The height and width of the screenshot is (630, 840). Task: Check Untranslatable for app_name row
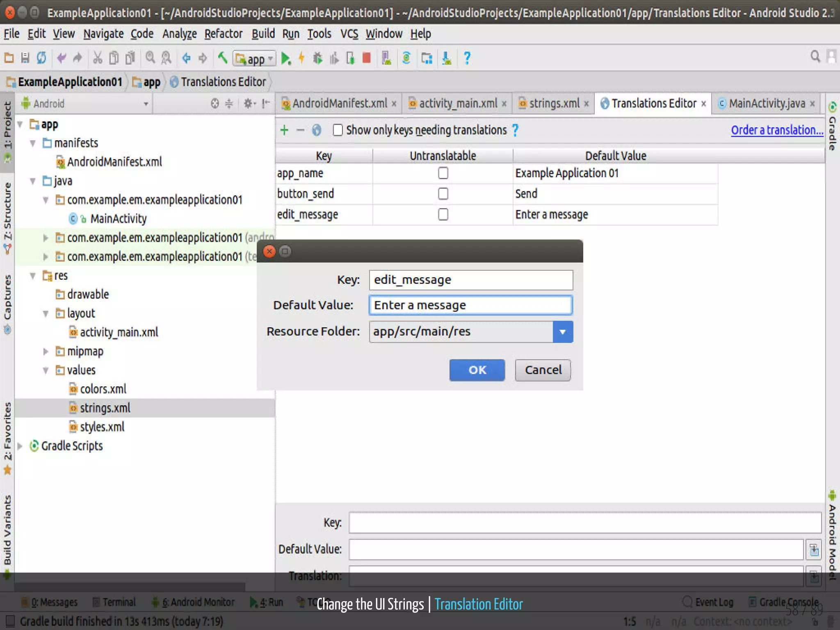(x=443, y=173)
